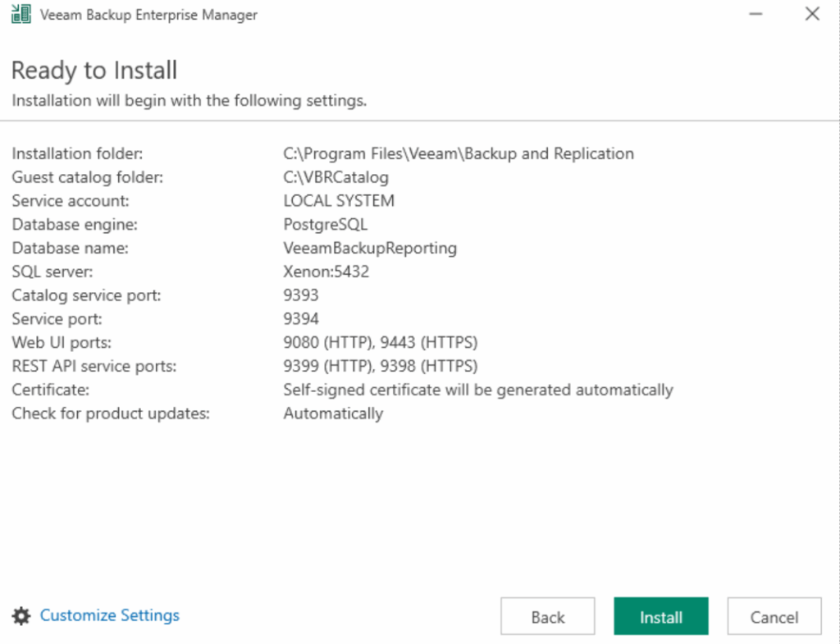Select the 9080 (HTTP), 9443 (HTTPS) value
Viewport: 840px width, 644px height.
381,342
